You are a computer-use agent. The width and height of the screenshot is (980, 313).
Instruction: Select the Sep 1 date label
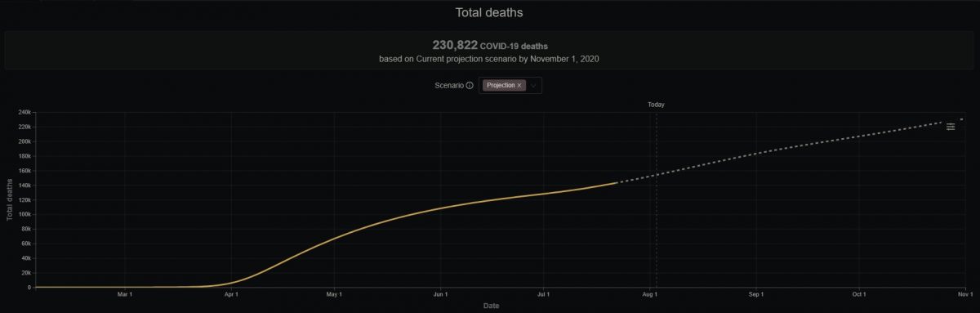click(755, 293)
